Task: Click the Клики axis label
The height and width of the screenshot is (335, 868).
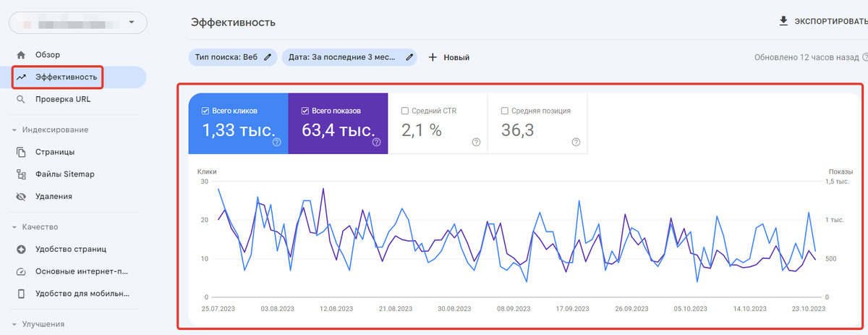Action: 207,171
